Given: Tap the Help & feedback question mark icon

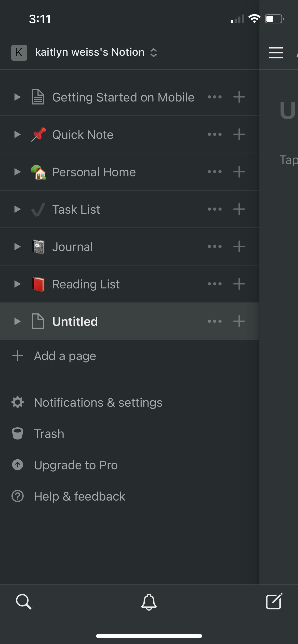Looking at the screenshot, I should coord(17,496).
